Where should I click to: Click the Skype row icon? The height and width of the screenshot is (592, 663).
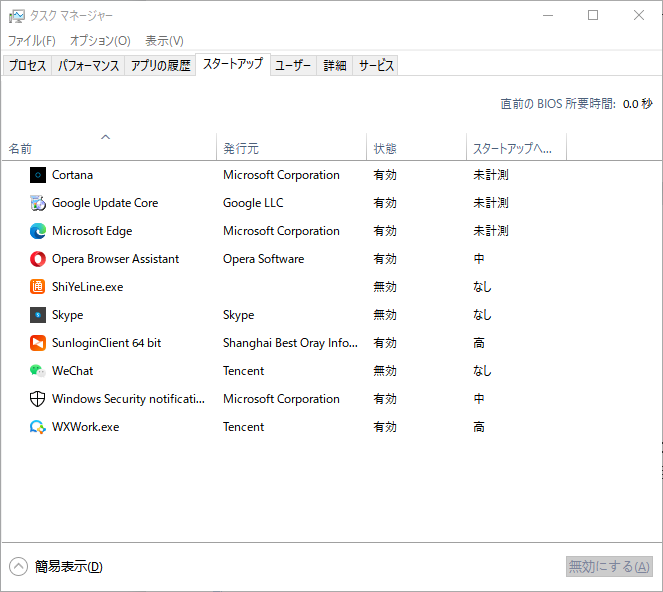click(38, 315)
